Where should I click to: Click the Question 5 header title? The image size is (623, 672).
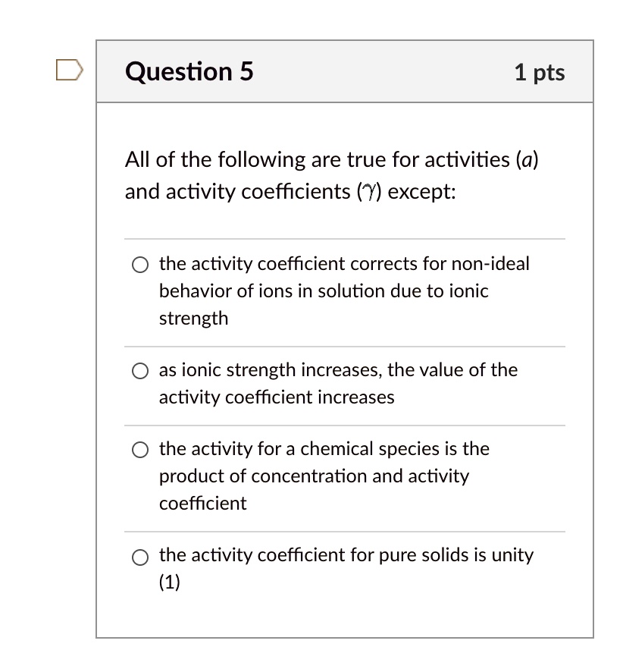[x=189, y=72]
